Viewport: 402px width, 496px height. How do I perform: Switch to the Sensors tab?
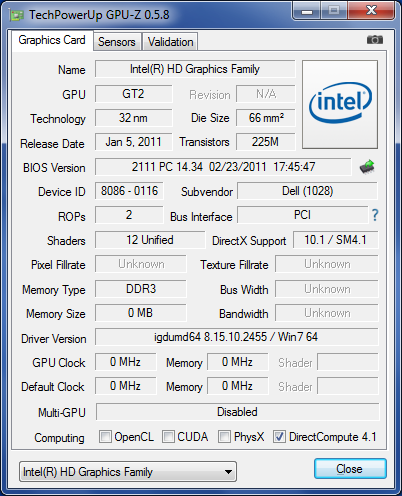pyautogui.click(x=117, y=42)
